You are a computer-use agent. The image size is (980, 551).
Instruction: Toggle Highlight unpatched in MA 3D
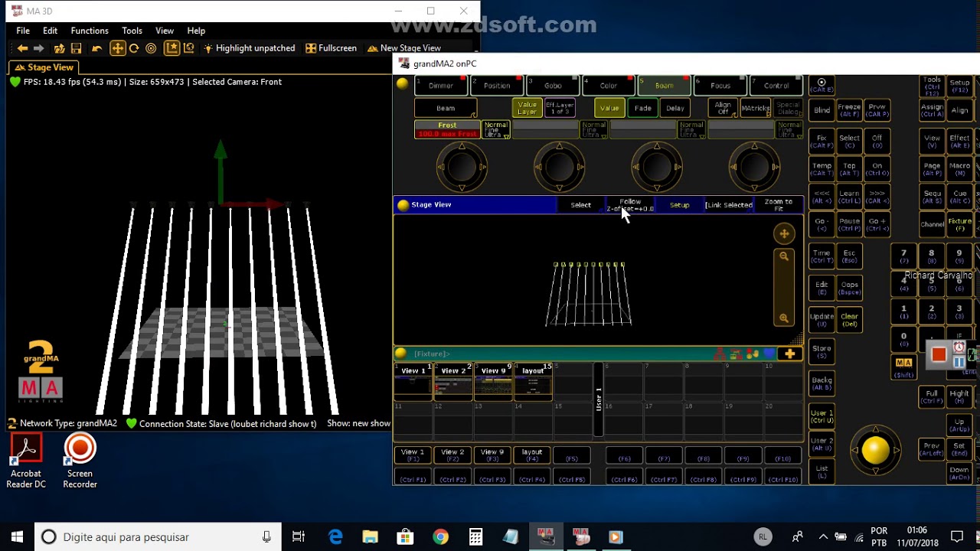249,48
